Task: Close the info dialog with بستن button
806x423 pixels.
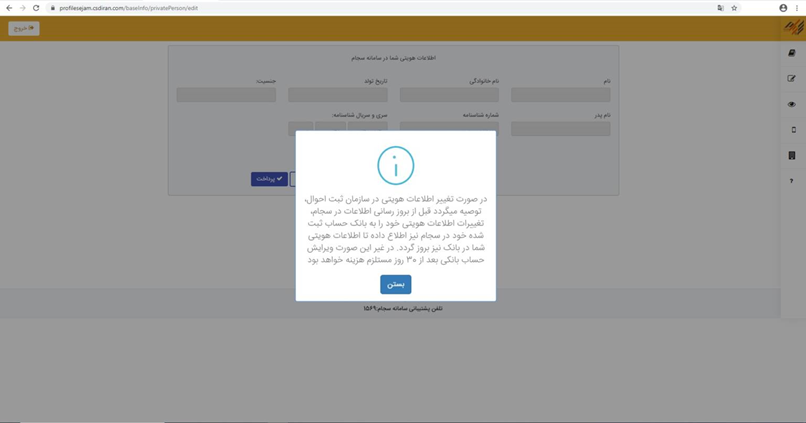Action: [x=395, y=284]
